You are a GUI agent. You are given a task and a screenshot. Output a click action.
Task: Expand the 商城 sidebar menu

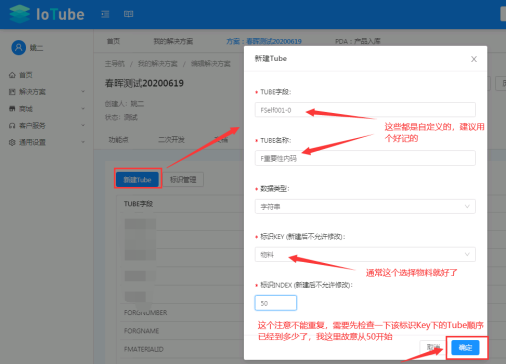[x=83, y=108]
